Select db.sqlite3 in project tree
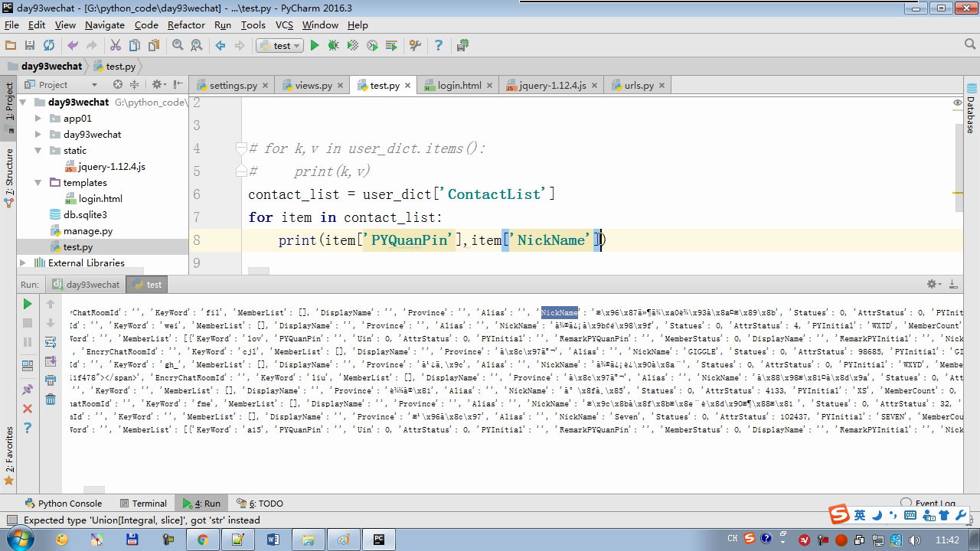The height and width of the screenshot is (551, 980). click(85, 215)
